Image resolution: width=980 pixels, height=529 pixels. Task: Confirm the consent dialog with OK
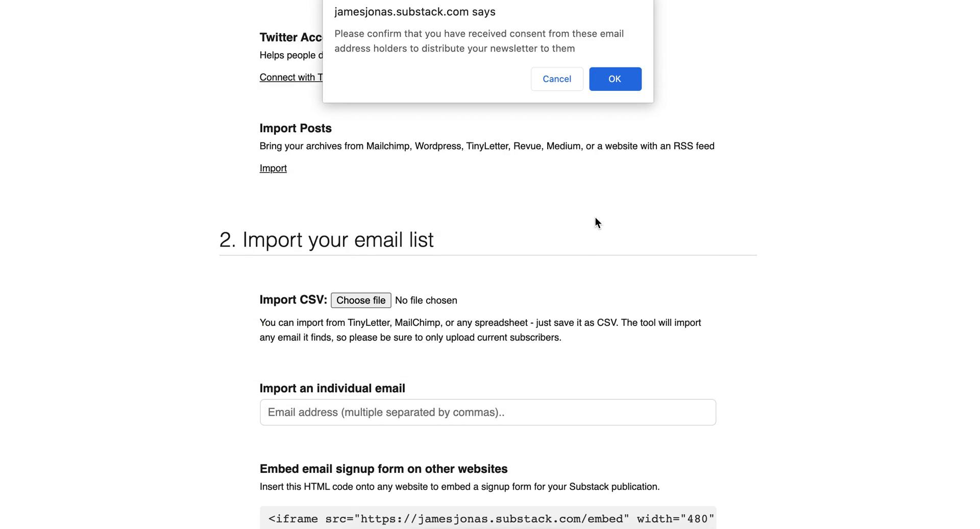point(615,79)
